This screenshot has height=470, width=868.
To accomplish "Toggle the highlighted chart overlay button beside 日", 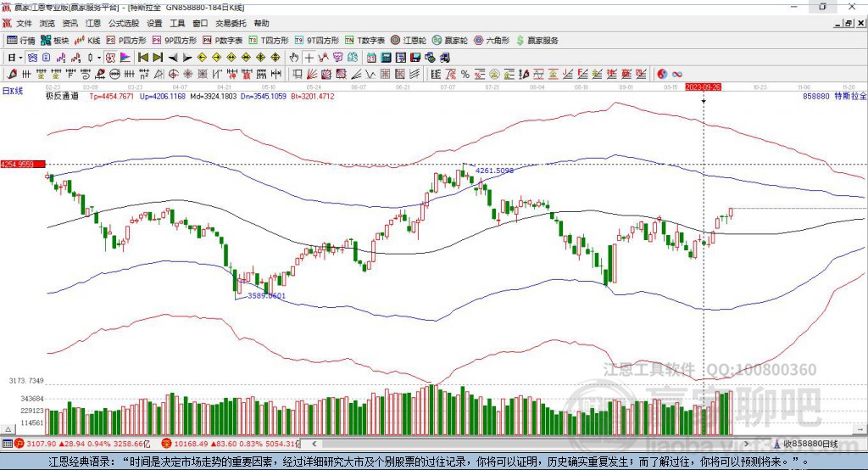I will (x=32, y=58).
